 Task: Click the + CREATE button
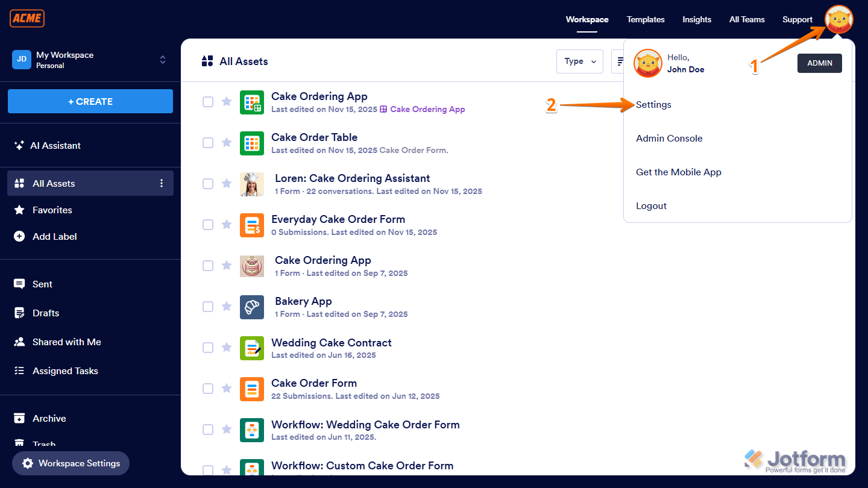(x=90, y=101)
